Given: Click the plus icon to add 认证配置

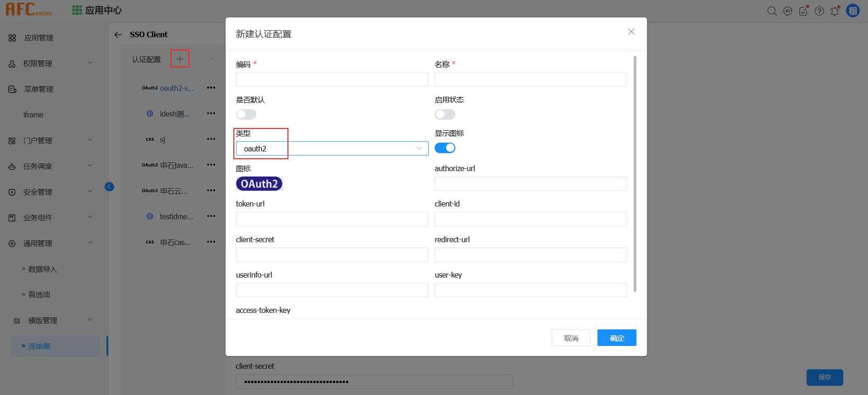Looking at the screenshot, I should tap(180, 59).
